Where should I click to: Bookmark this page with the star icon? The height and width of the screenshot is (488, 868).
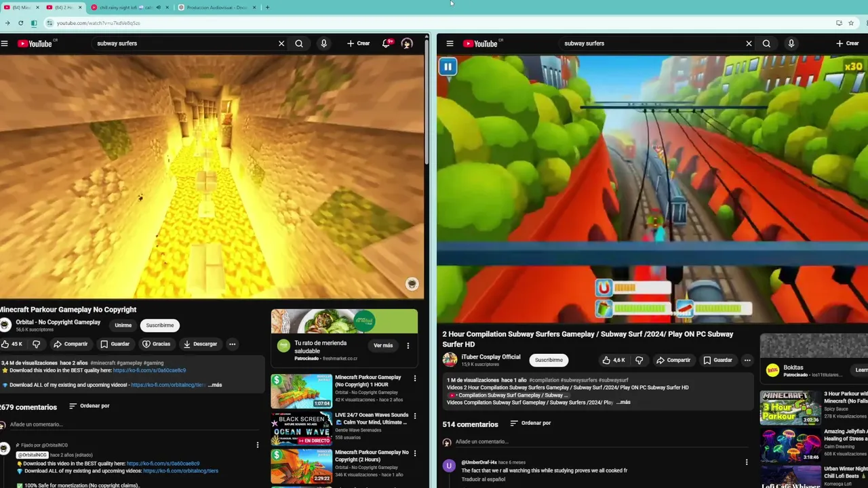point(851,23)
